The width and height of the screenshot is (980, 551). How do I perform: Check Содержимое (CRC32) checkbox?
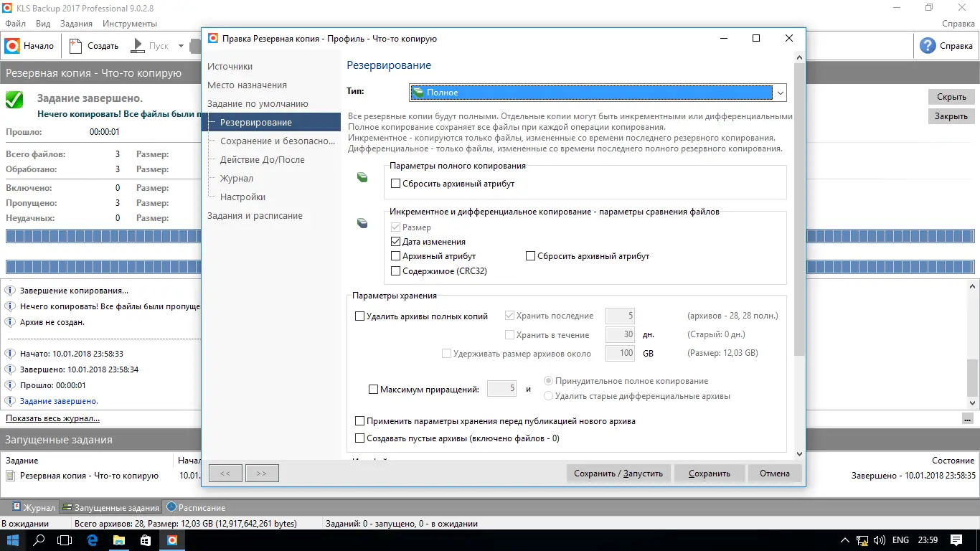pos(395,271)
